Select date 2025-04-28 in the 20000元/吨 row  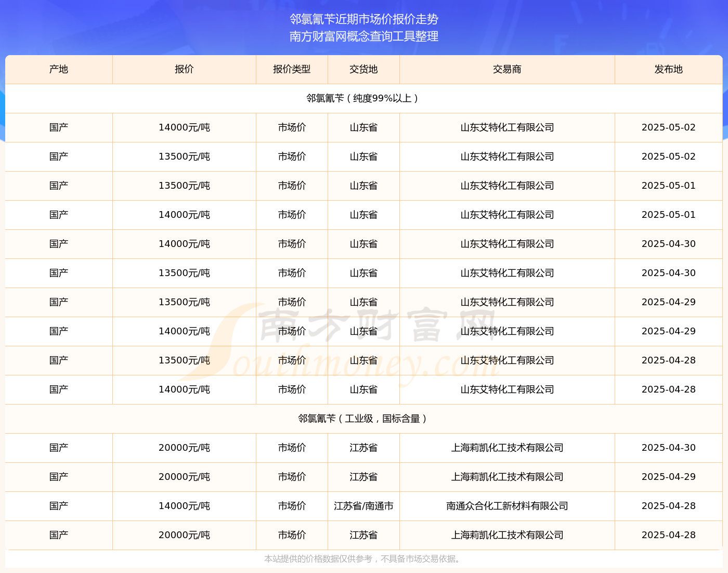point(668,535)
